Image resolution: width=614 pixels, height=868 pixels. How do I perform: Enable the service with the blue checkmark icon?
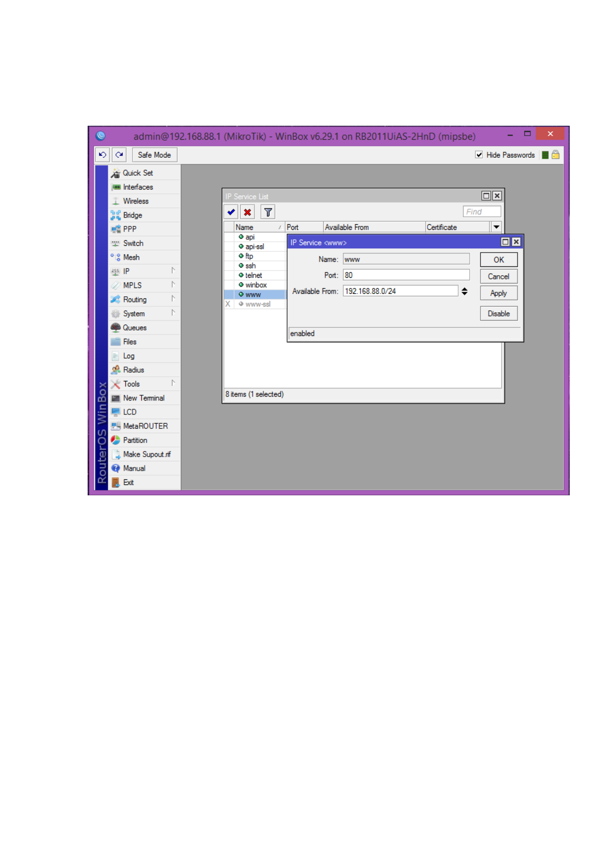[x=231, y=212]
